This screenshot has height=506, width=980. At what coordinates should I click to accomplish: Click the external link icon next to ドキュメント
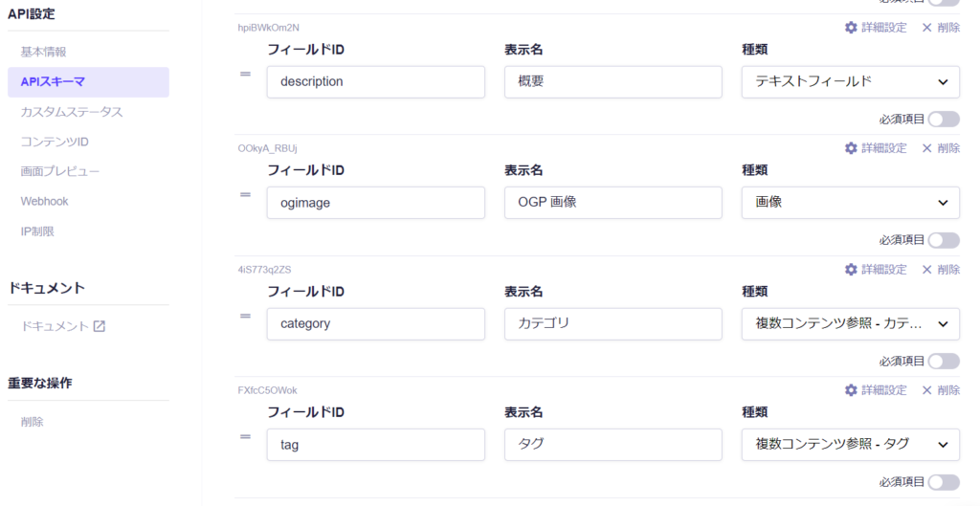pos(100,326)
